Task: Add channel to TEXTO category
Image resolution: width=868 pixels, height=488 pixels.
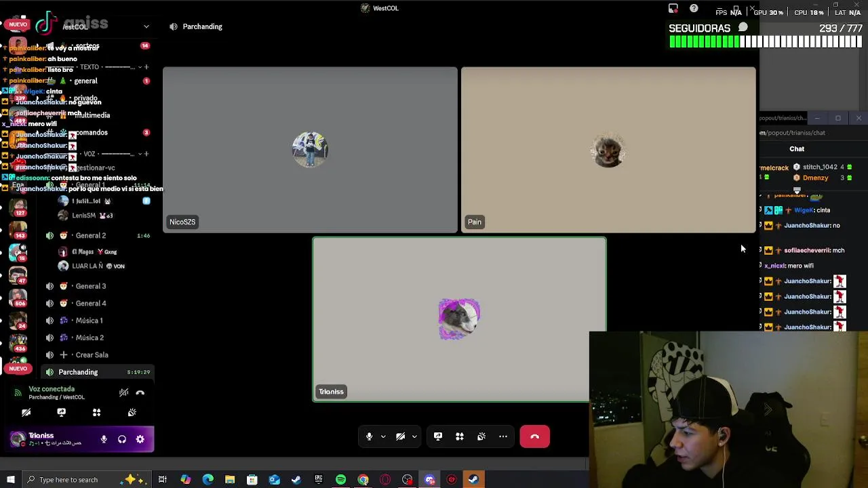Action: pyautogui.click(x=146, y=67)
